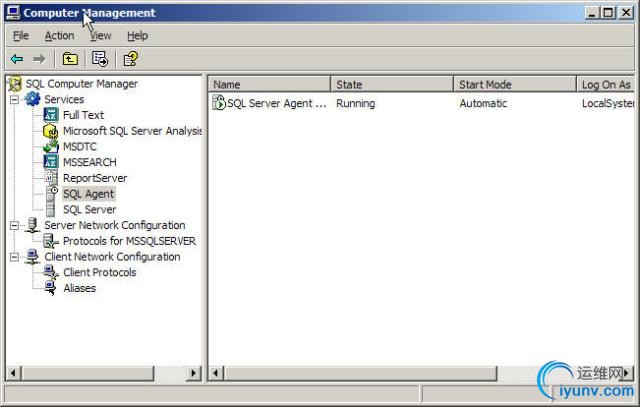Click the Aliases node icon
640x407 pixels.
(50, 288)
